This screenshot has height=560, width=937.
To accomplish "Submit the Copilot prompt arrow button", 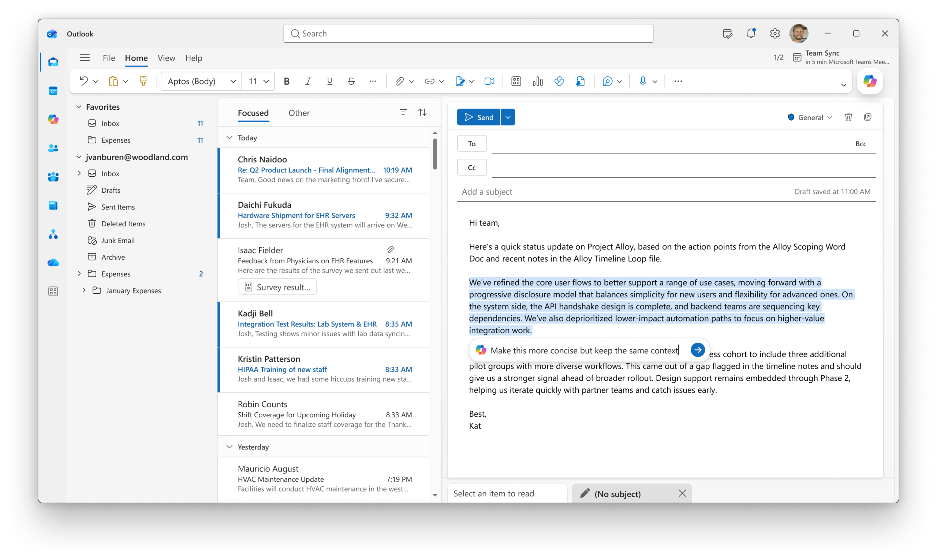I will 697,350.
